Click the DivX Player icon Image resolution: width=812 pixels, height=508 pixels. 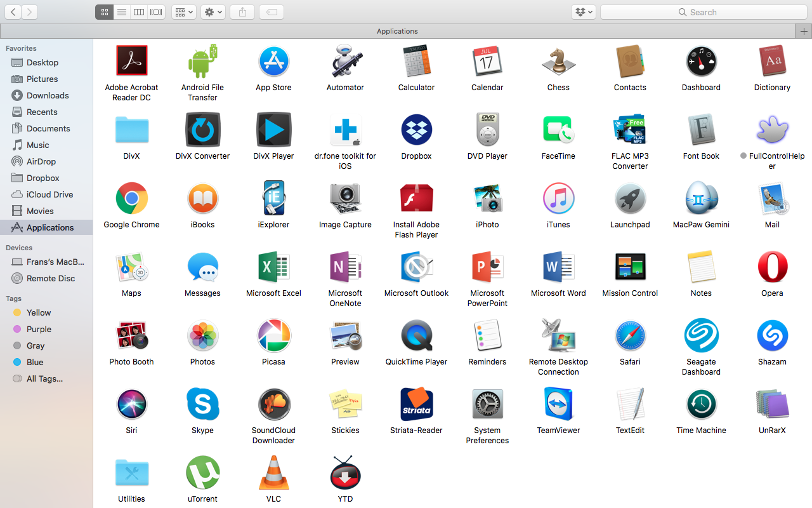click(x=273, y=130)
